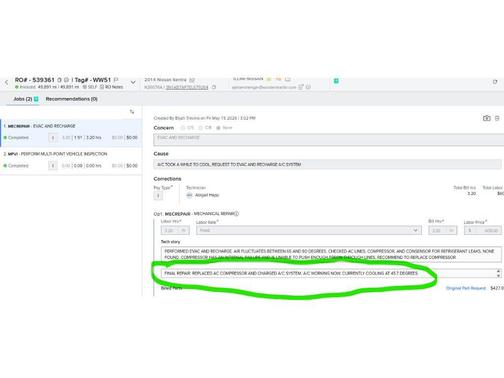The height and width of the screenshot is (378, 504).
Task: Open the Labor Rate dropdown
Action: point(309,230)
